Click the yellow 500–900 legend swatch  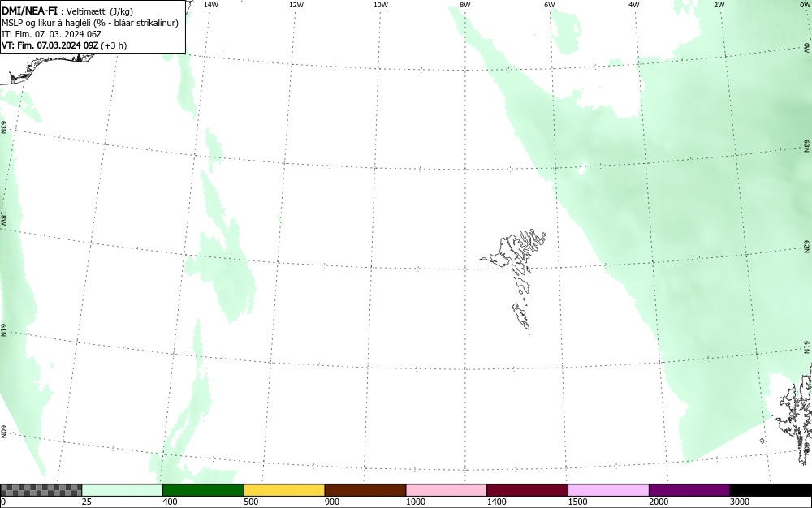tap(284, 490)
